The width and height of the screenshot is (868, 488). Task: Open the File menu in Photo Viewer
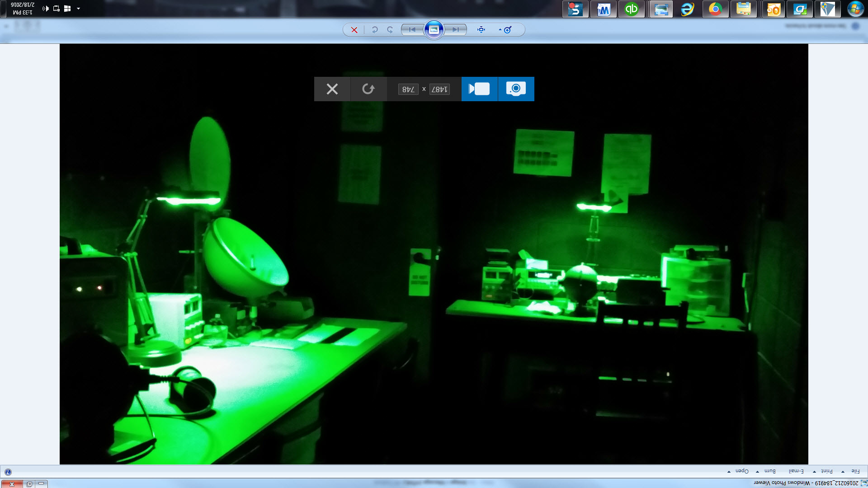pos(855,471)
